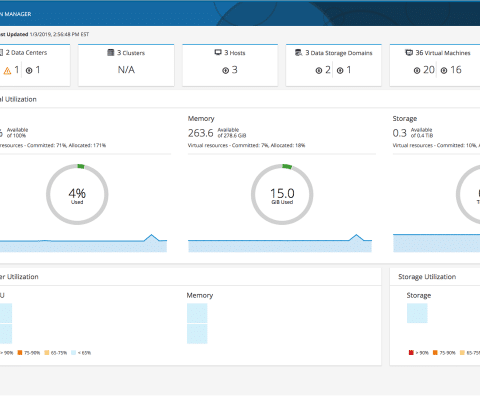Click the 0.3 available storage value
480x398 pixels.
point(399,133)
